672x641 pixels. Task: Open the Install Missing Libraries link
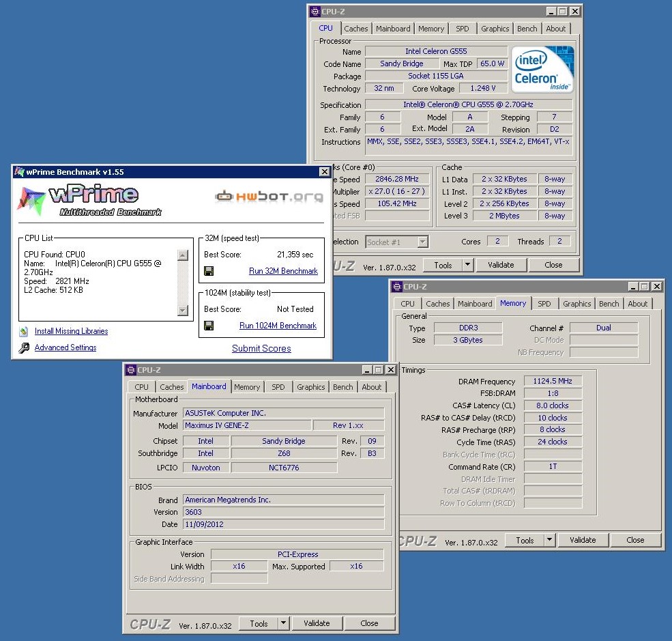click(71, 331)
